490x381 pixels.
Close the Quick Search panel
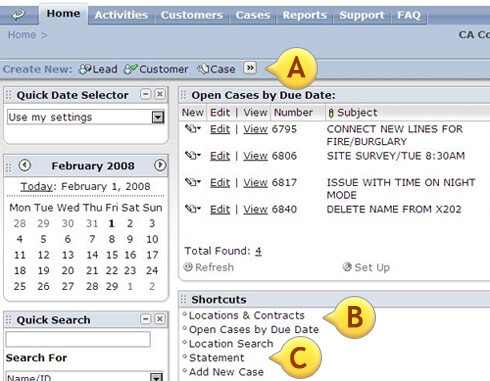160,319
